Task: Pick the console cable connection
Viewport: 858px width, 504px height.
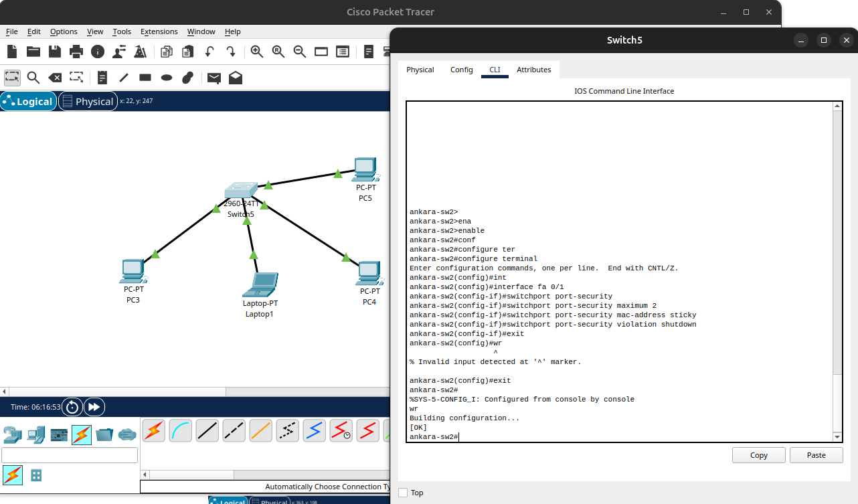Action: pyautogui.click(x=181, y=431)
